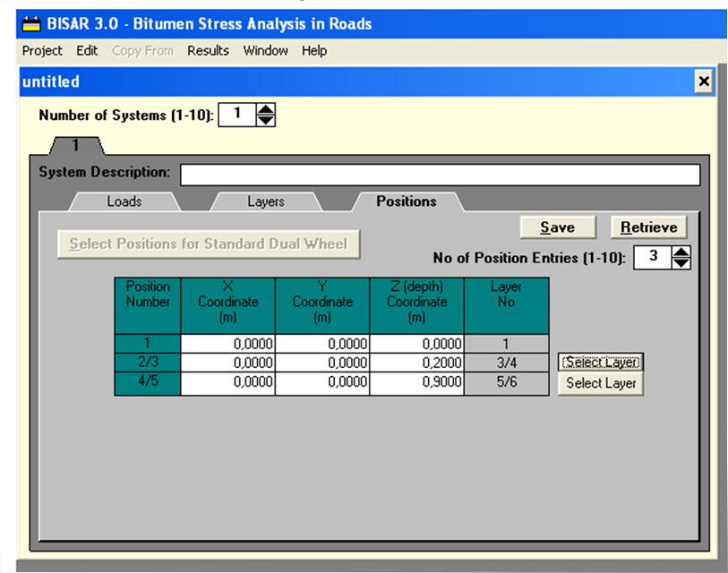Click the Number of Systems value field
Screen dimensions: 728x573
[237, 115]
